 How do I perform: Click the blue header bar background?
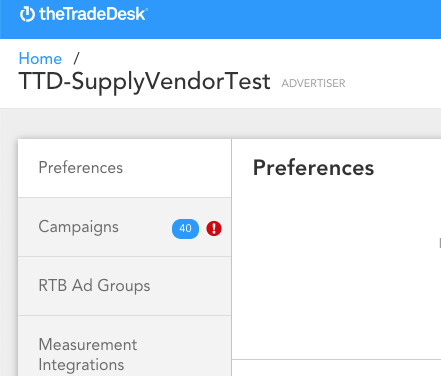point(293,19)
